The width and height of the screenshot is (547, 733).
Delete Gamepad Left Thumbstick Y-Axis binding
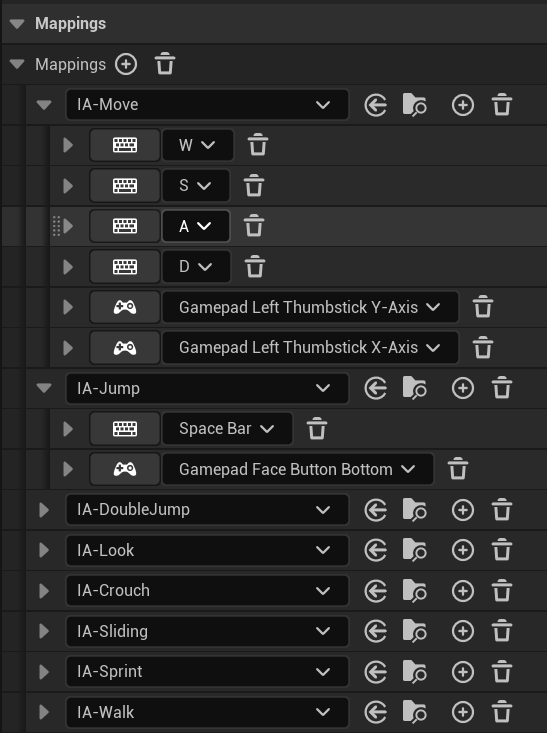483,307
